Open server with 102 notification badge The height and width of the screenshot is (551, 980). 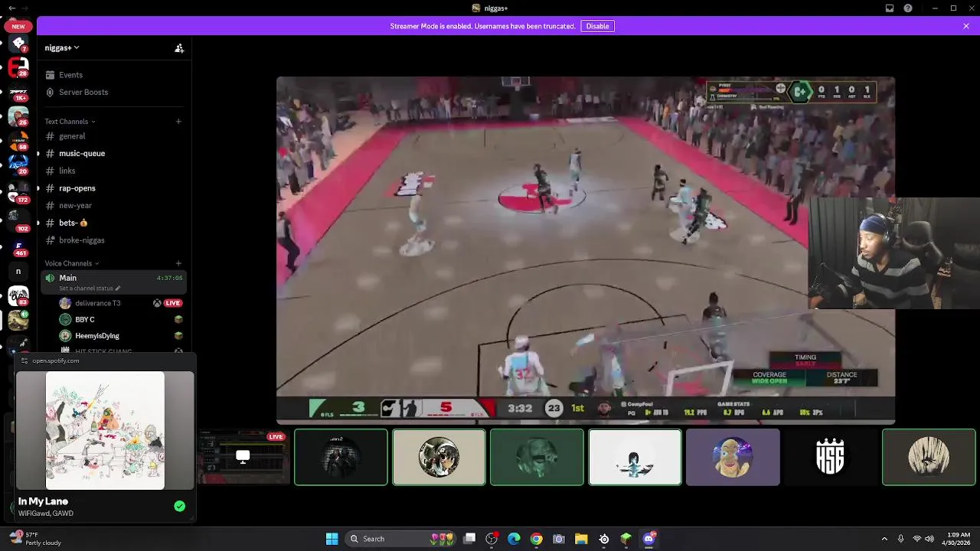[18, 220]
